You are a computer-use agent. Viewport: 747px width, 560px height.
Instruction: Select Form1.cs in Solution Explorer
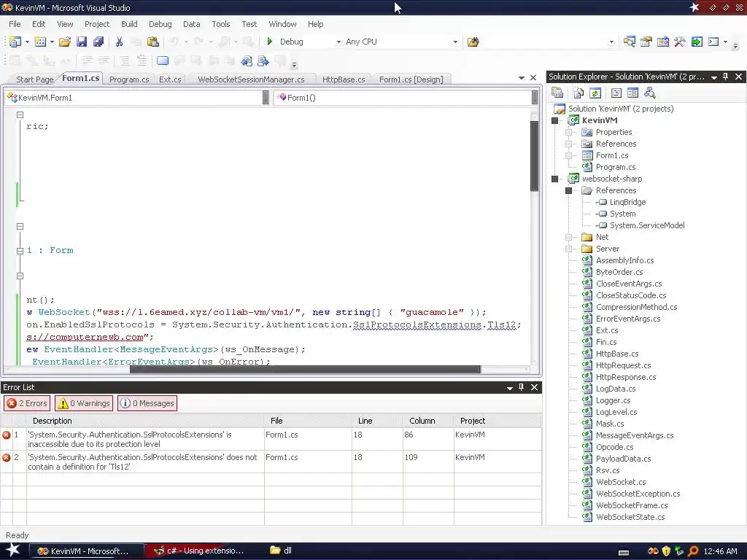pos(612,155)
